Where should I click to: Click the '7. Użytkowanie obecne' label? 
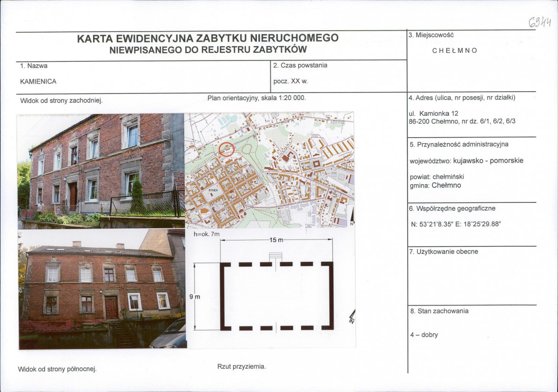(x=444, y=252)
